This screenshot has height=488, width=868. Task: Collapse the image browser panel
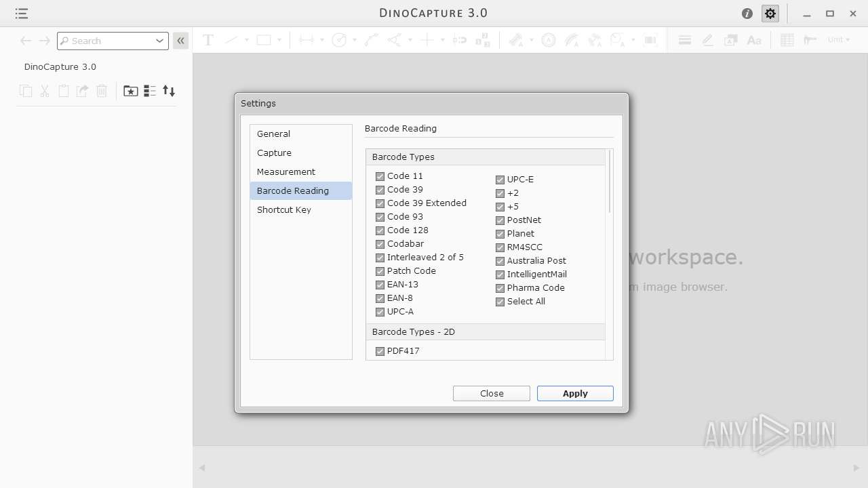180,41
